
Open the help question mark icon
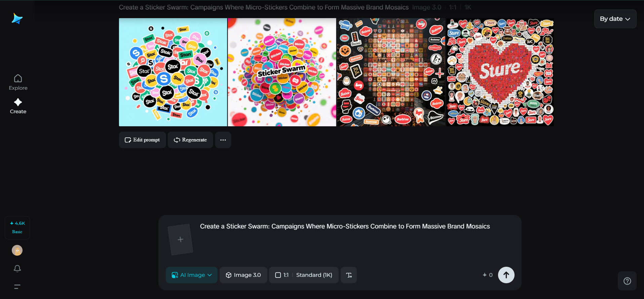point(627,281)
